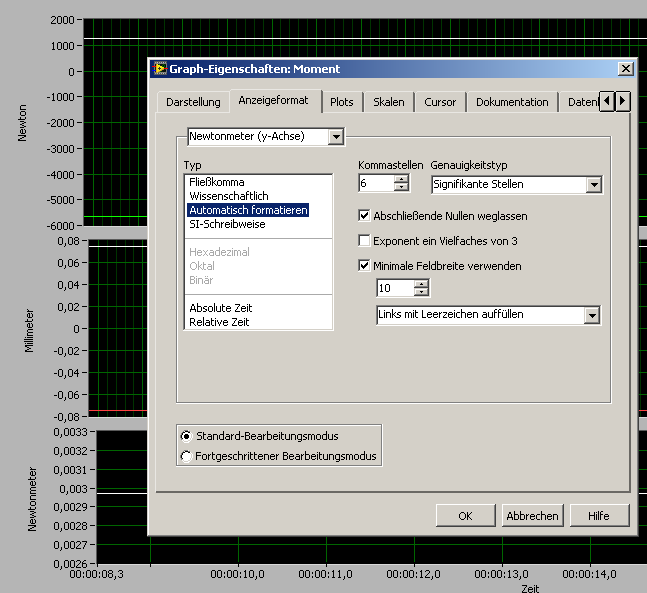Click the Kommastellen number field

click(x=375, y=184)
